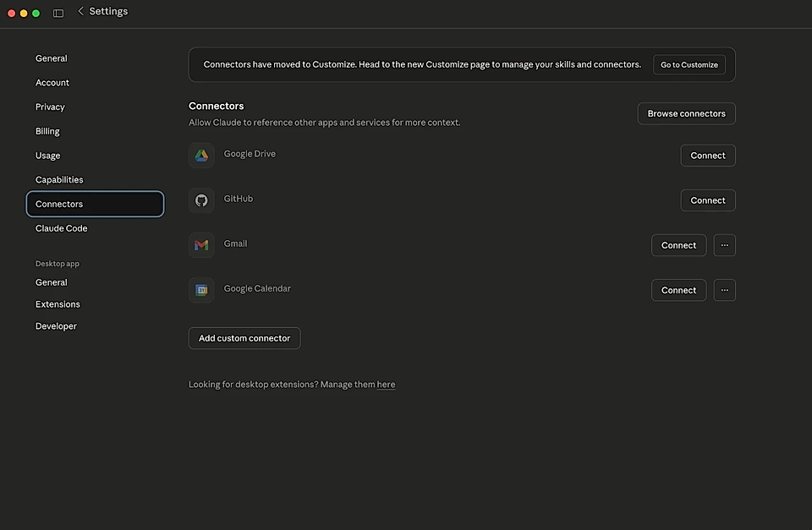This screenshot has width=812, height=530.
Task: Open Privacy settings
Action: (50, 107)
